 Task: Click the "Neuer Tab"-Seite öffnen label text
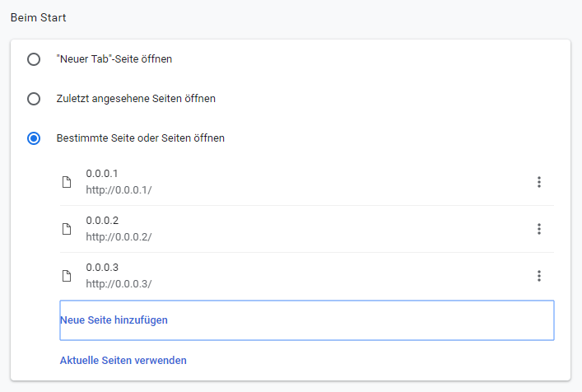(114, 59)
